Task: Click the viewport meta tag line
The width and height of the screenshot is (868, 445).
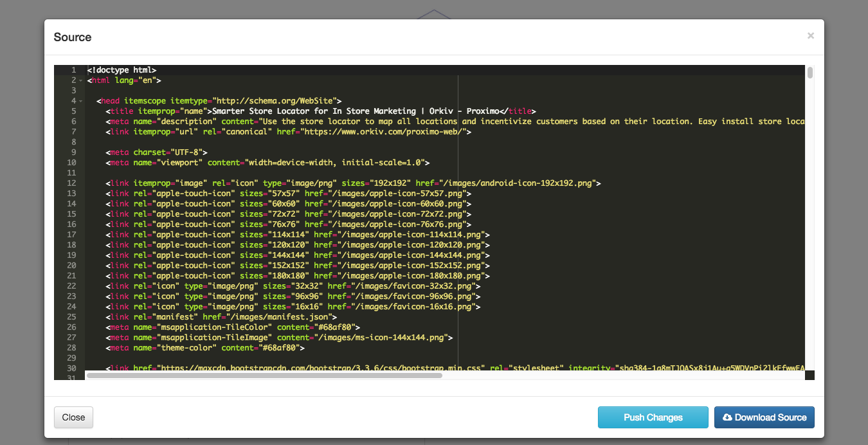Action: point(268,163)
